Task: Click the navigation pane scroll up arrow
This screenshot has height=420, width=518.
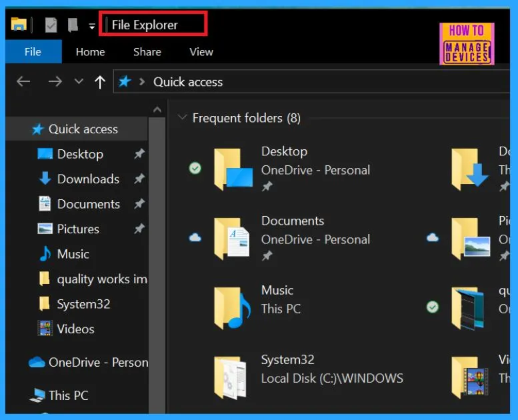Action: (157, 109)
